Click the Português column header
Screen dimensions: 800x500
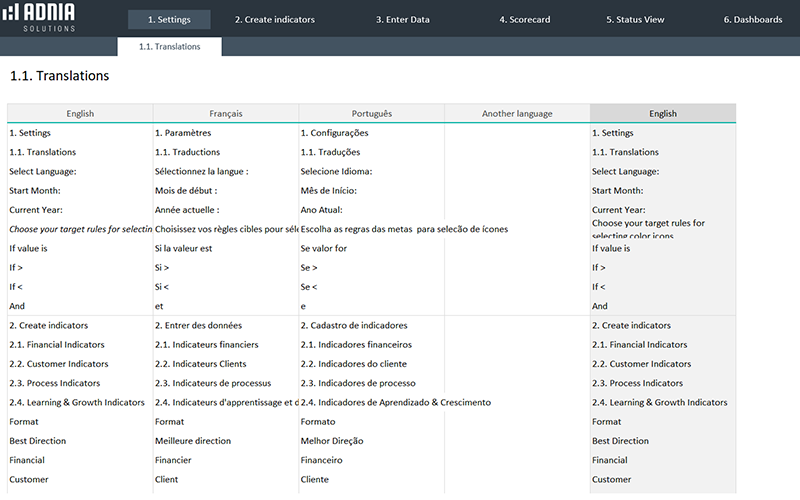coord(371,113)
